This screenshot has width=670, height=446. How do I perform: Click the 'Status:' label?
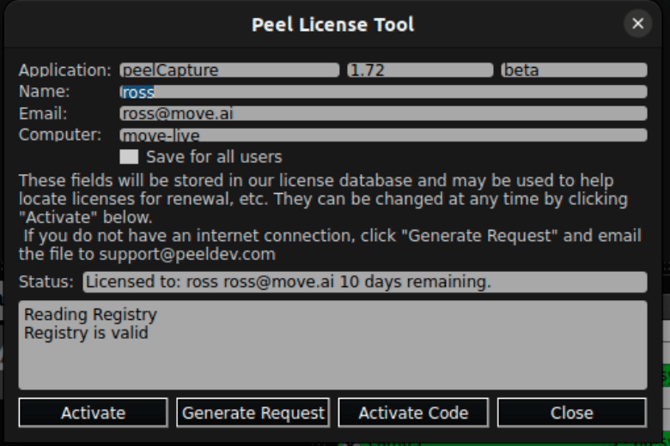46,282
